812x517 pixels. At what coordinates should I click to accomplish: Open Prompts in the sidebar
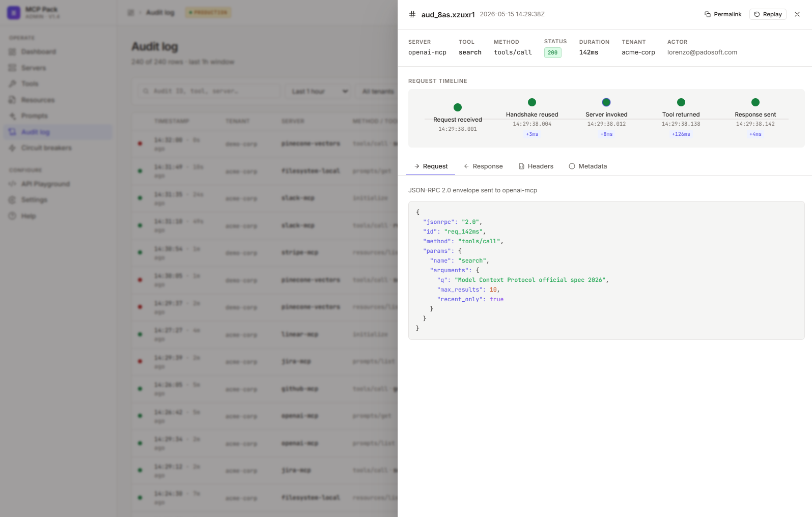58,116
